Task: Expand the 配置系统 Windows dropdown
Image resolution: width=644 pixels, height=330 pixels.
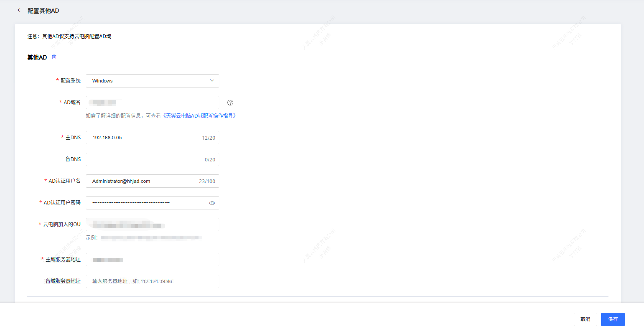Action: pyautogui.click(x=152, y=81)
